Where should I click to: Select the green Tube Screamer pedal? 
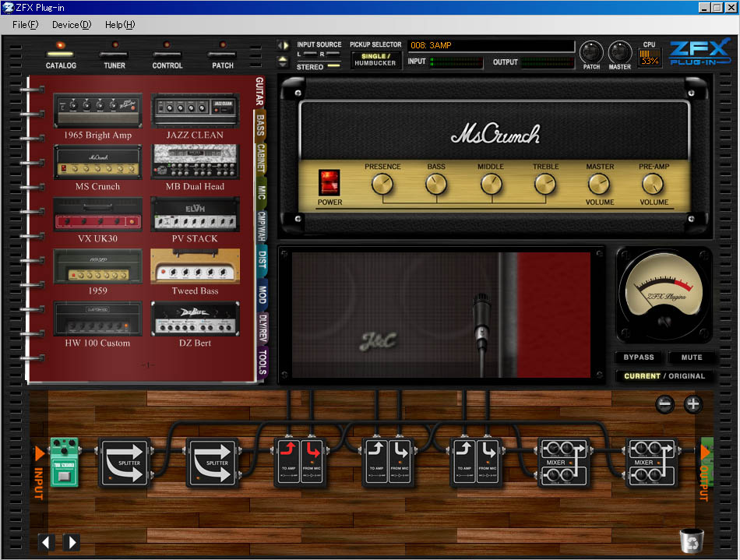64,462
